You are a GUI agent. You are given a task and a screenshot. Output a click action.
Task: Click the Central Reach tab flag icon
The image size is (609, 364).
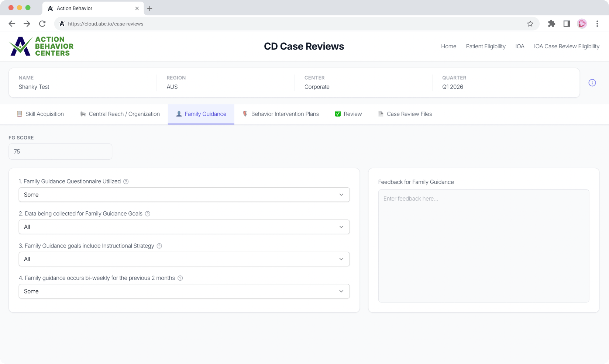click(x=83, y=114)
